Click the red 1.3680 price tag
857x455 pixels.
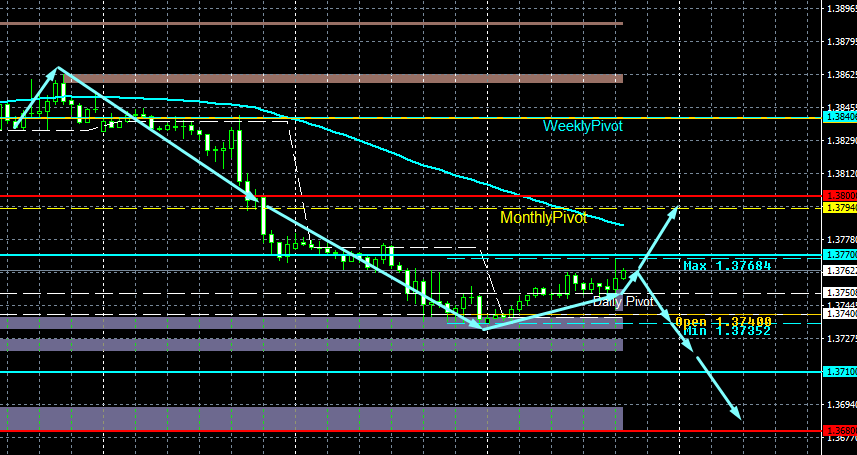tap(840, 430)
